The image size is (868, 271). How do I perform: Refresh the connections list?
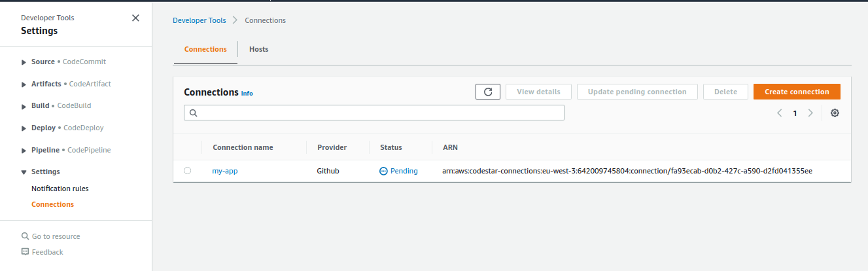487,92
